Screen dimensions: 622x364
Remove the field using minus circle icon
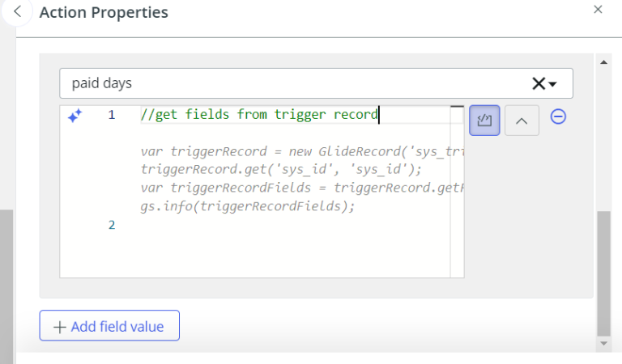tap(558, 116)
